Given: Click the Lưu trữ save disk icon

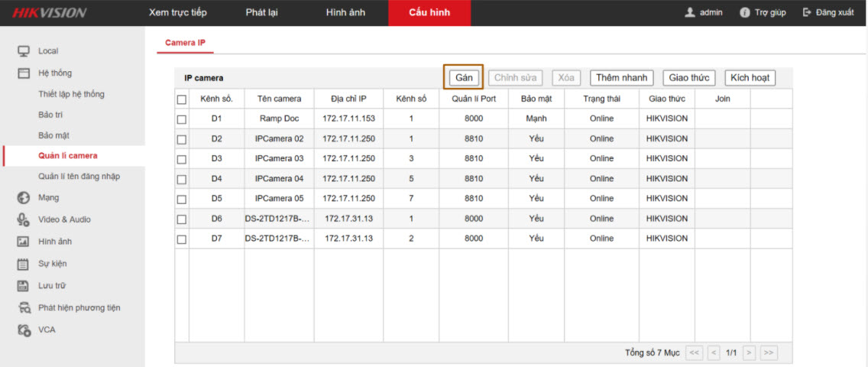Looking at the screenshot, I should point(24,285).
